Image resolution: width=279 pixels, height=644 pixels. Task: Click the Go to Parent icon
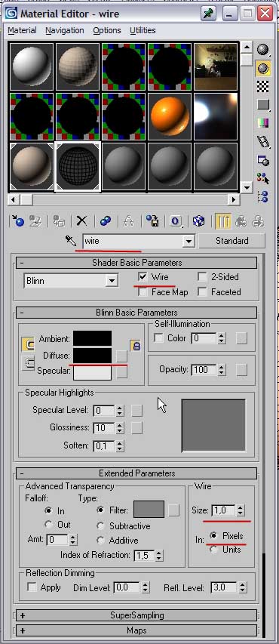(x=241, y=221)
